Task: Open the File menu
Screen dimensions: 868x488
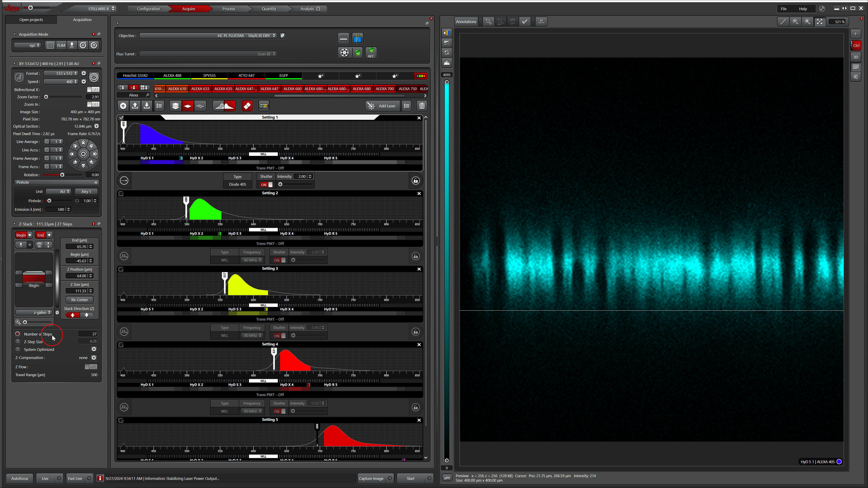Action: point(783,9)
